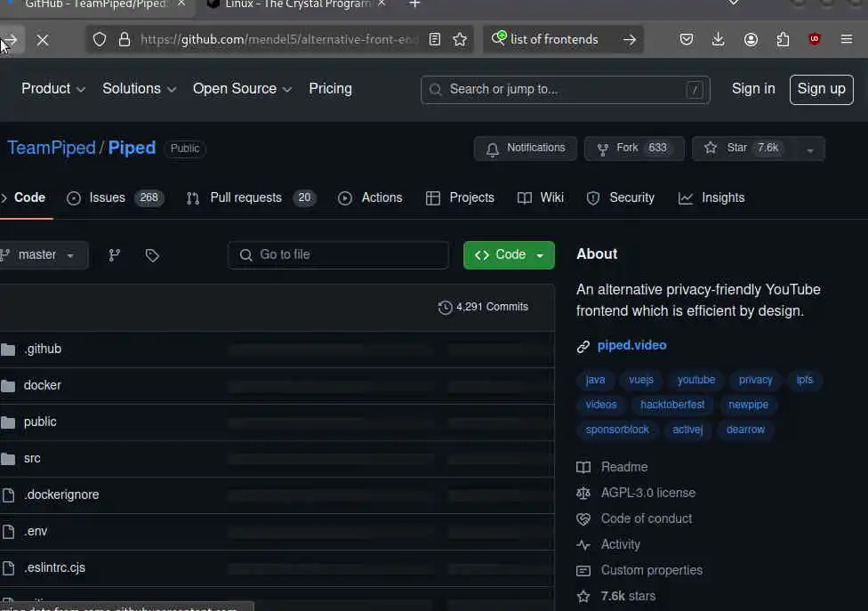Open the Wiki tab
868x611 pixels.
point(541,198)
